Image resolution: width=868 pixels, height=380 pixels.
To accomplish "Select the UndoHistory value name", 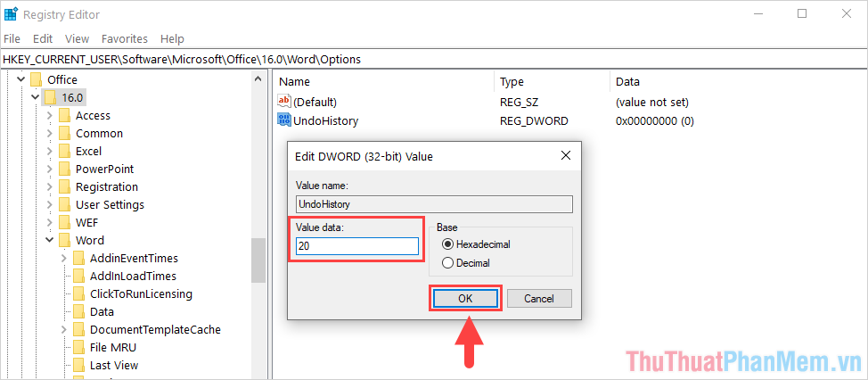I will point(325,120).
